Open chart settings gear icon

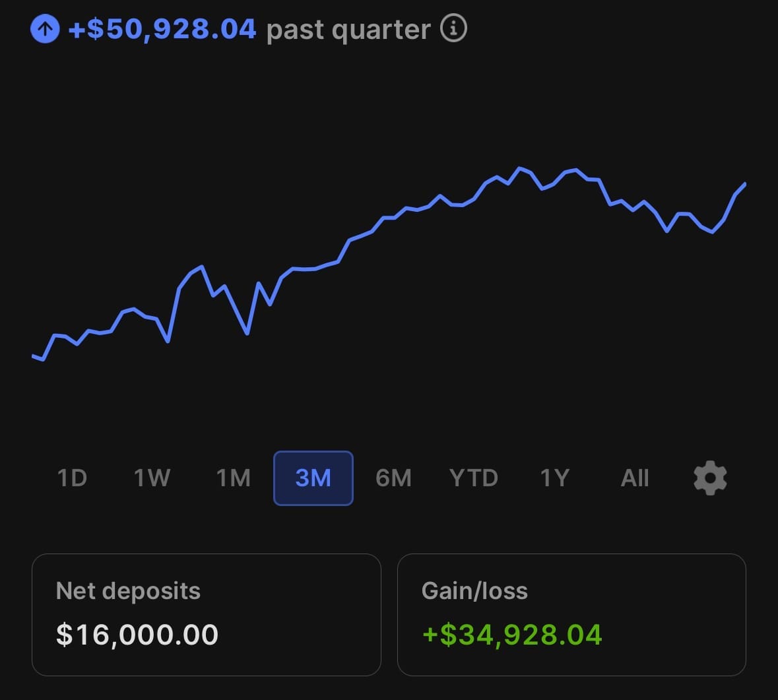pyautogui.click(x=710, y=478)
